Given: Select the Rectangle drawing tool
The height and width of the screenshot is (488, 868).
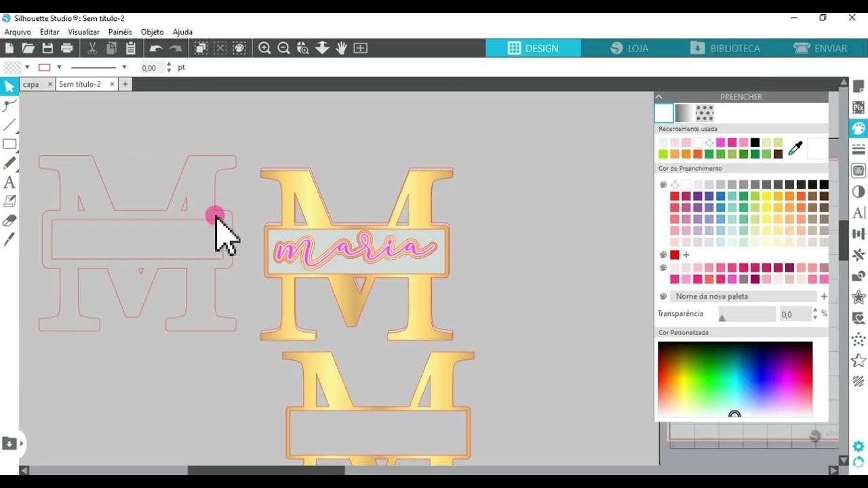Looking at the screenshot, I should pos(9,144).
